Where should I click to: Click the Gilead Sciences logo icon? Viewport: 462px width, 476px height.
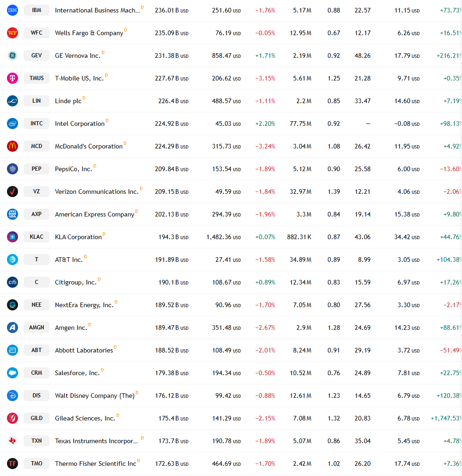[12, 418]
